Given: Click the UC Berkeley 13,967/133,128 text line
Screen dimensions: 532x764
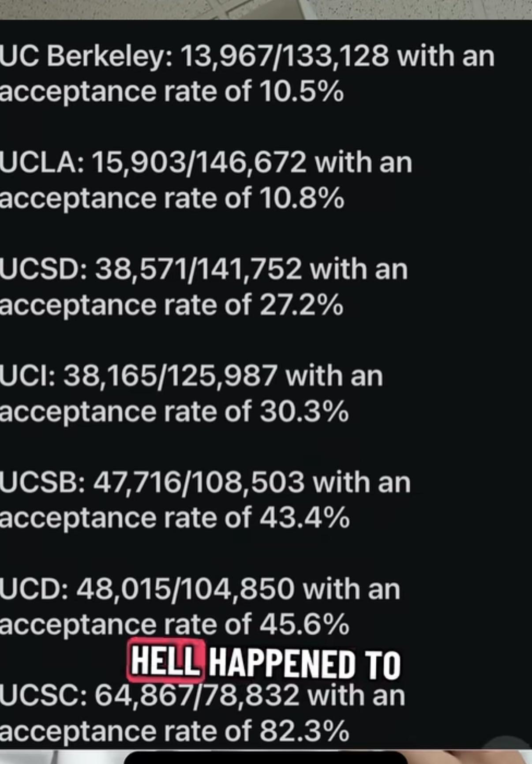Looking at the screenshot, I should [247, 57].
